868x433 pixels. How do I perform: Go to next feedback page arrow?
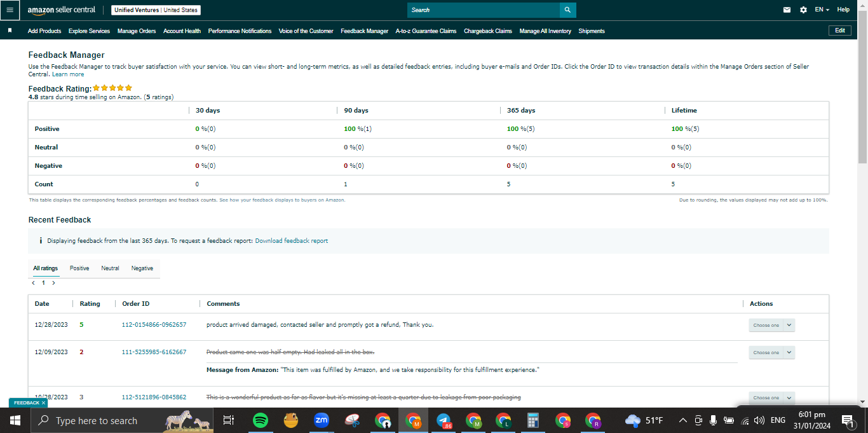(x=53, y=283)
